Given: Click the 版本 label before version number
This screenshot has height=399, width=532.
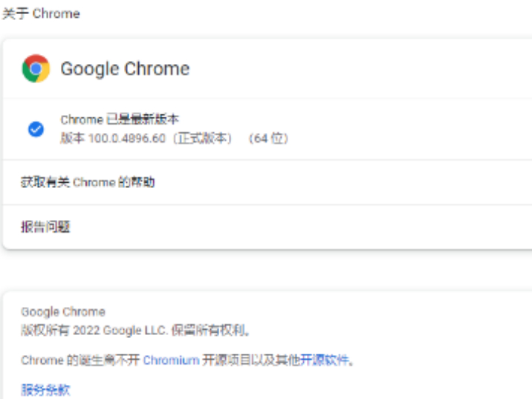Looking at the screenshot, I should point(72,138).
